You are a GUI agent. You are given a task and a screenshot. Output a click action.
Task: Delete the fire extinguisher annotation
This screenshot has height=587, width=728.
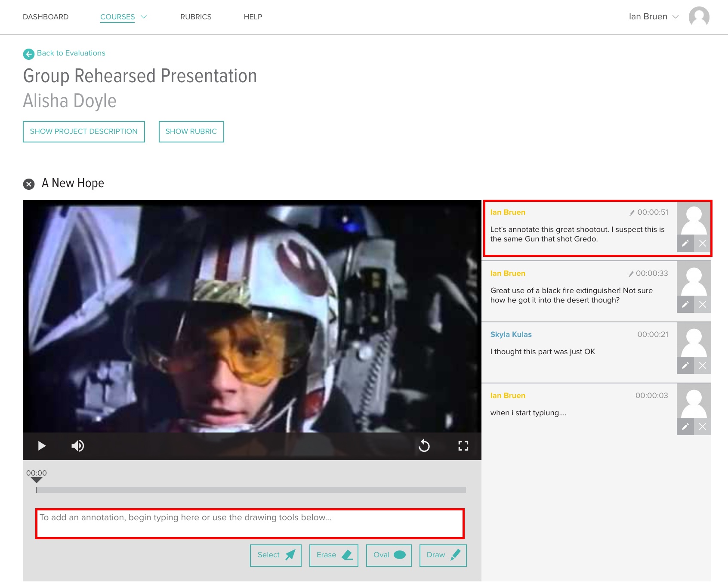tap(703, 304)
